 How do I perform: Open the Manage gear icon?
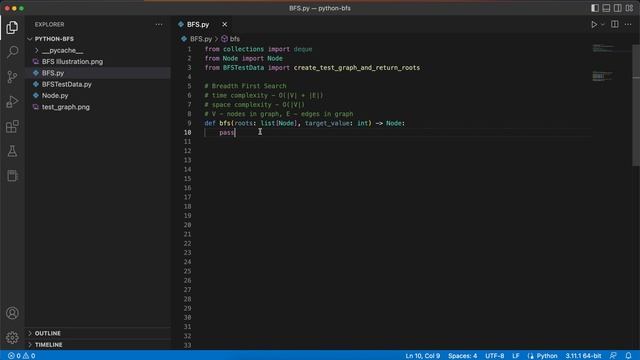point(12,338)
